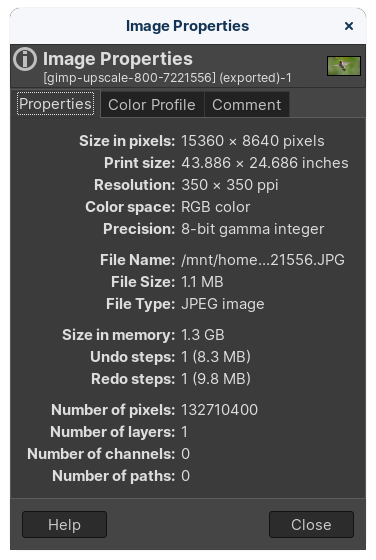376x560 pixels.
Task: Click the 350 × 350 ppi resolution value
Action: (x=230, y=185)
